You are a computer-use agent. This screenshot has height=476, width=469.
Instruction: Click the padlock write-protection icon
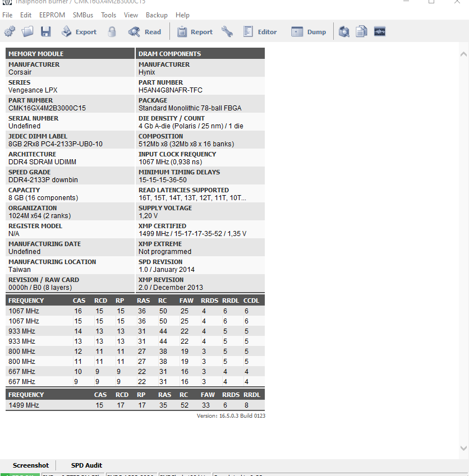pyautogui.click(x=112, y=31)
